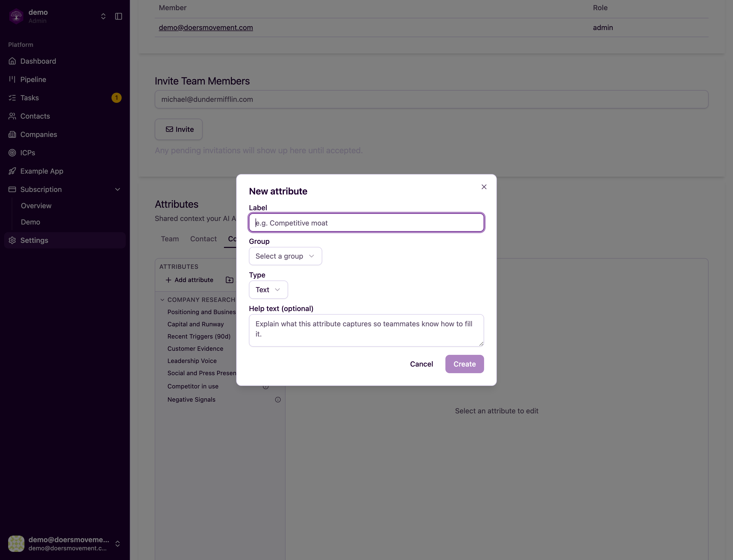Click the admin role cell

click(603, 28)
